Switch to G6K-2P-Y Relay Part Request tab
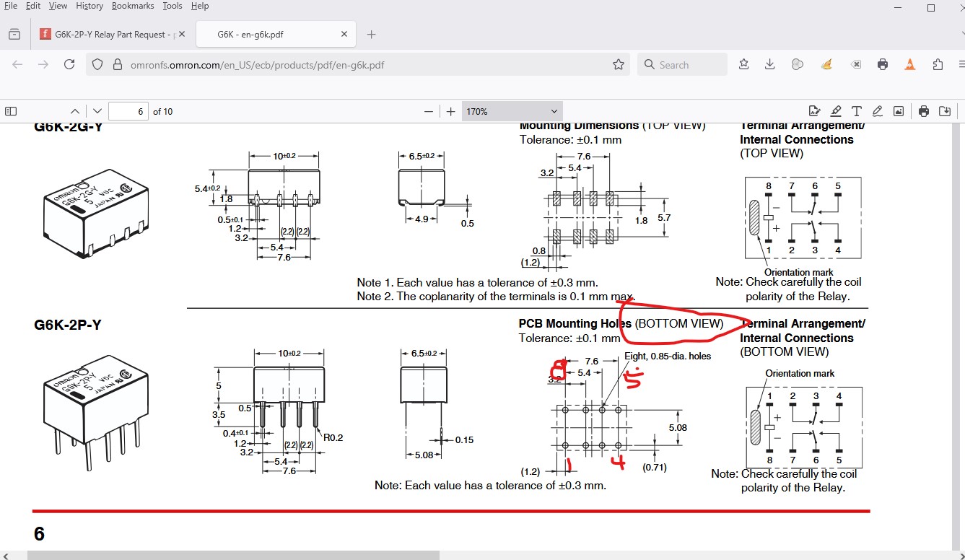The image size is (965, 560). [112, 34]
